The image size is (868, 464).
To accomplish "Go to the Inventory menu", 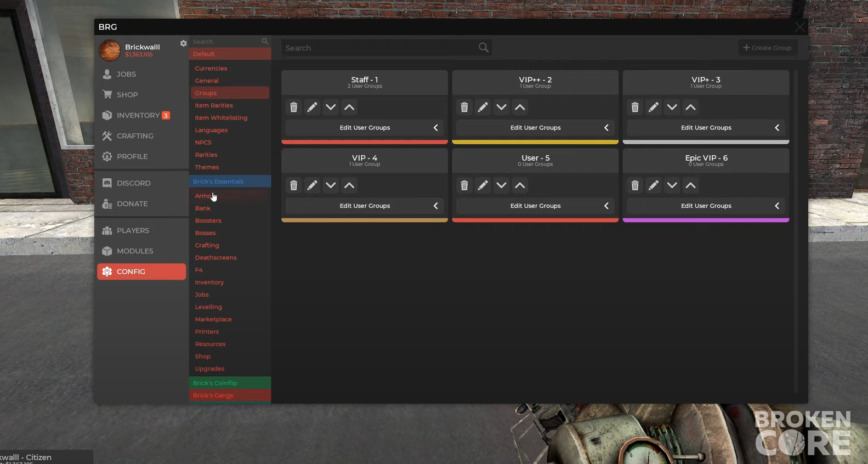I will pos(141,115).
